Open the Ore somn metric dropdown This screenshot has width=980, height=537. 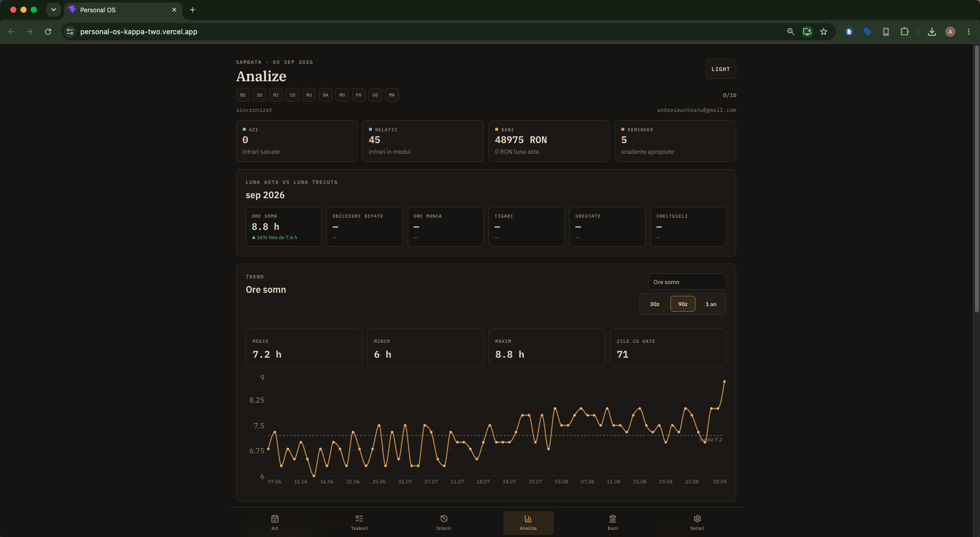pyautogui.click(x=687, y=282)
